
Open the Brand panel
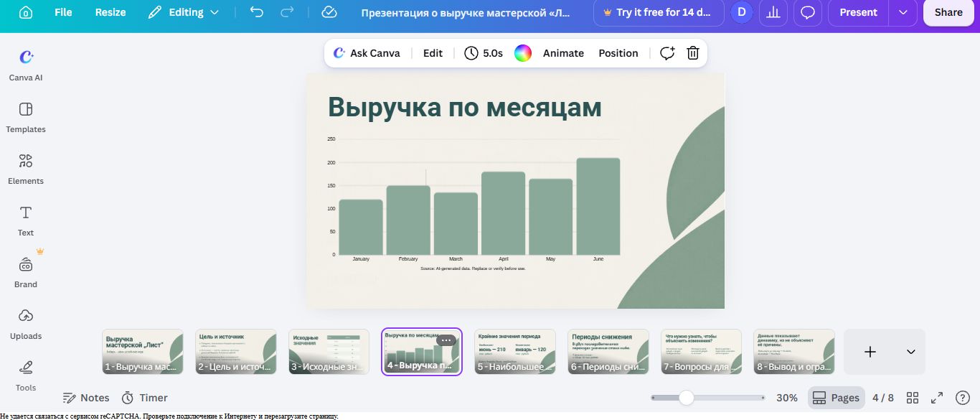(26, 272)
